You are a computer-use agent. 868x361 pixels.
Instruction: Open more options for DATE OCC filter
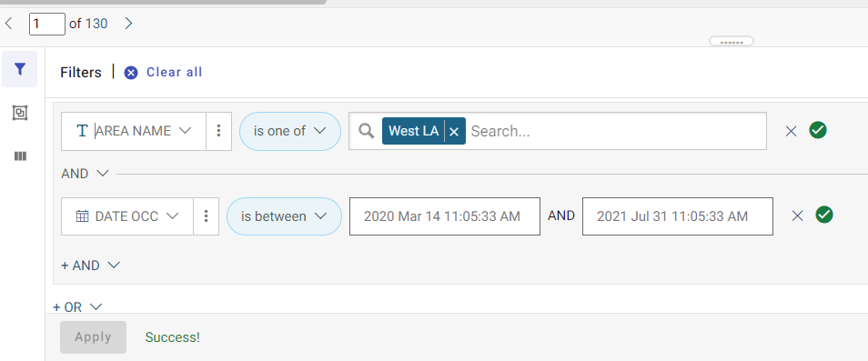pos(206,216)
